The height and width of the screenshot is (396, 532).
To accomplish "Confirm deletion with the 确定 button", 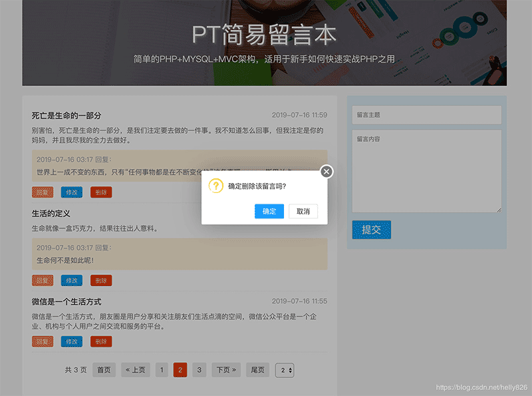I will click(269, 211).
